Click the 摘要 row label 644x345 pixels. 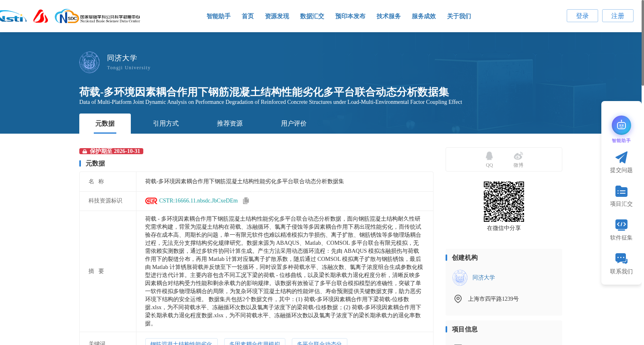coord(96,271)
